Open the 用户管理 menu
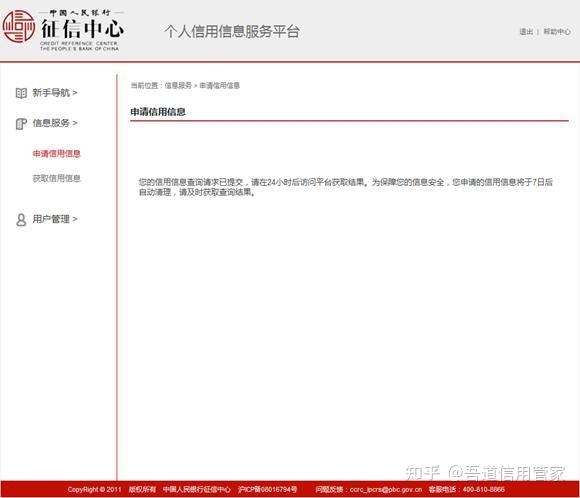This screenshot has width=580, height=498. tap(51, 219)
